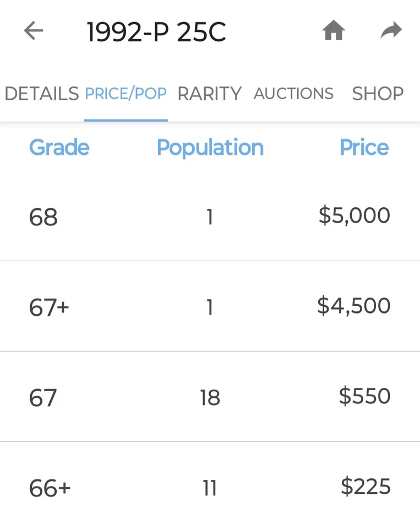The width and height of the screenshot is (420, 529).
Task: Tap the $550 price value
Action: click(x=364, y=396)
